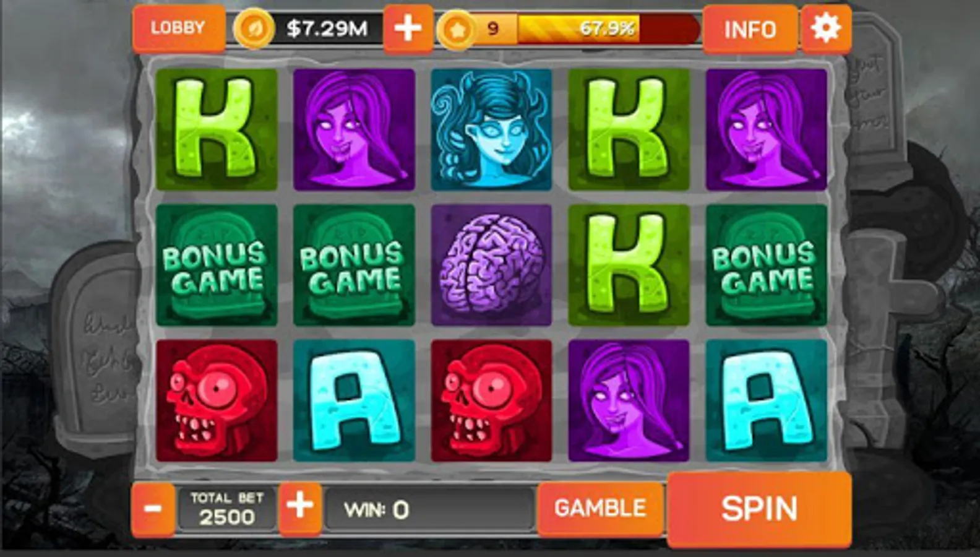Increase total bet with the plus button

click(300, 507)
